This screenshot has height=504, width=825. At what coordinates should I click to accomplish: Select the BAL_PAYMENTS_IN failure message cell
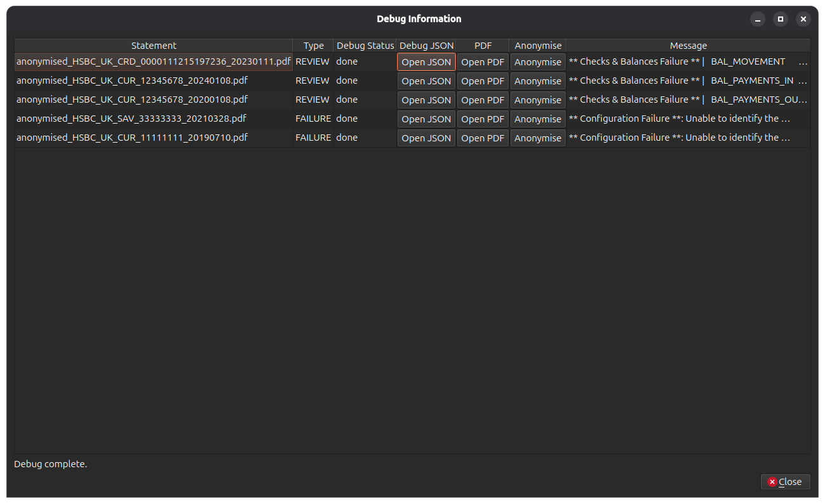point(688,81)
